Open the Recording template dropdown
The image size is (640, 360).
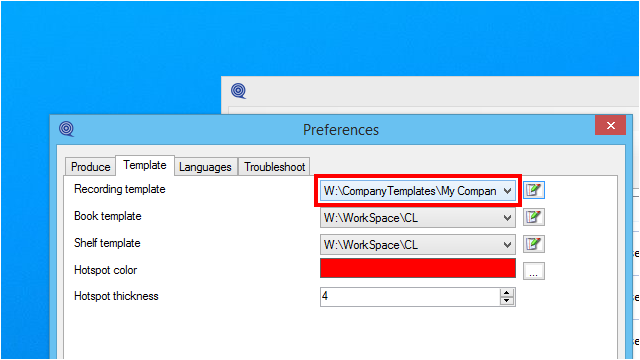[418, 191]
